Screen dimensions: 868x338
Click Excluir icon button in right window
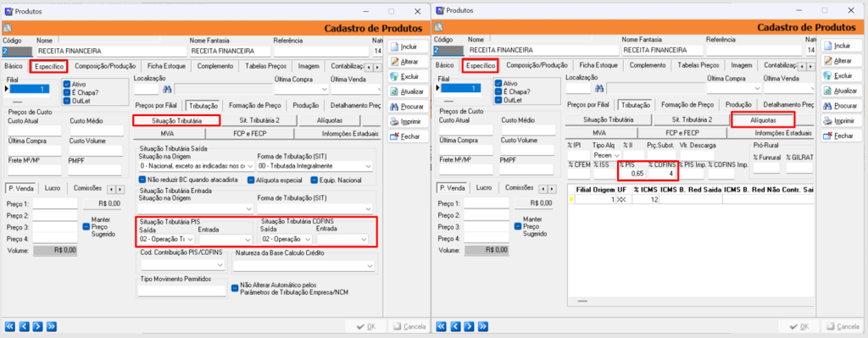pos(841,75)
